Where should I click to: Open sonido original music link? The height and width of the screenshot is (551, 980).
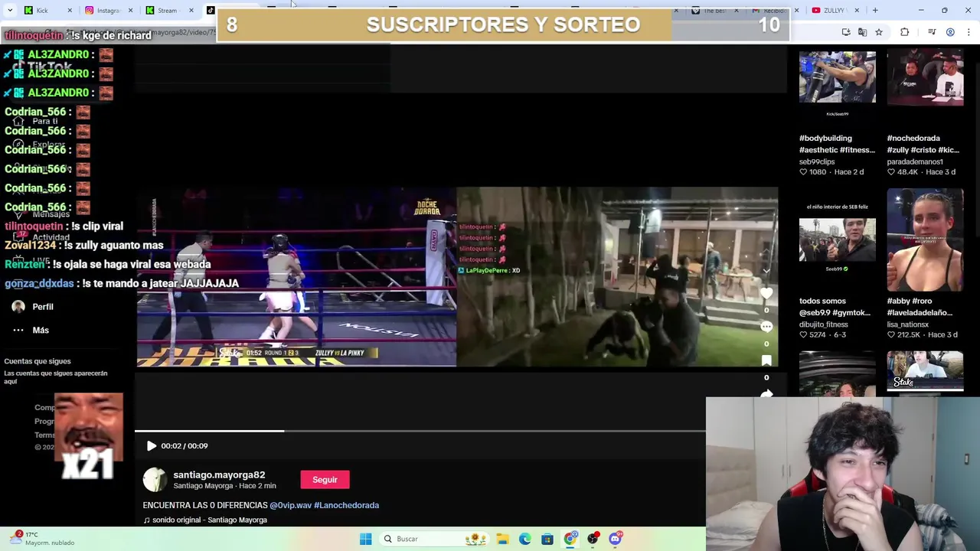pos(205,520)
